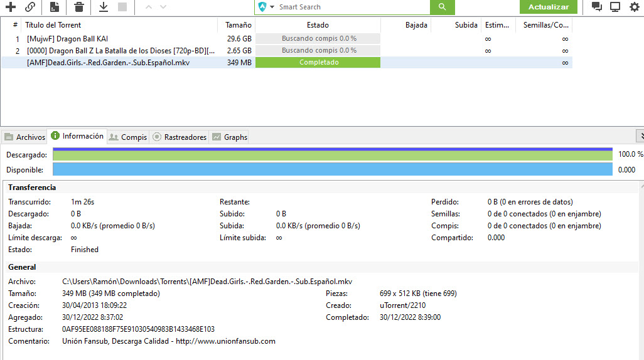Add a new torrent with the plus icon
Screen dimensions: 644x360
[11, 7]
